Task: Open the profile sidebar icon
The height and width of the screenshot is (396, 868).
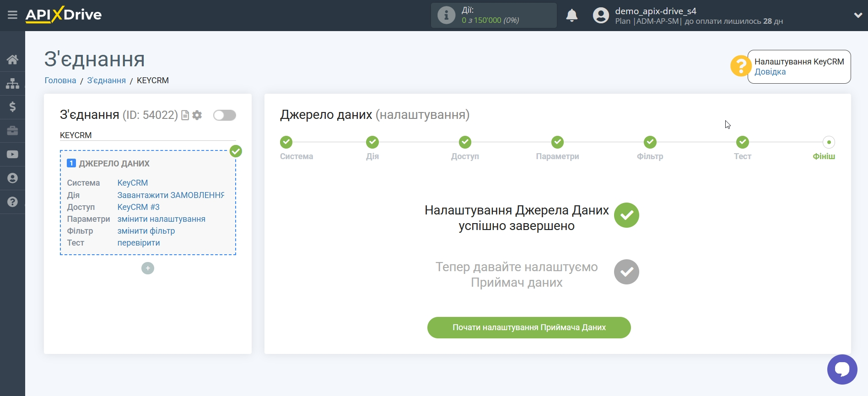Action: (12, 178)
